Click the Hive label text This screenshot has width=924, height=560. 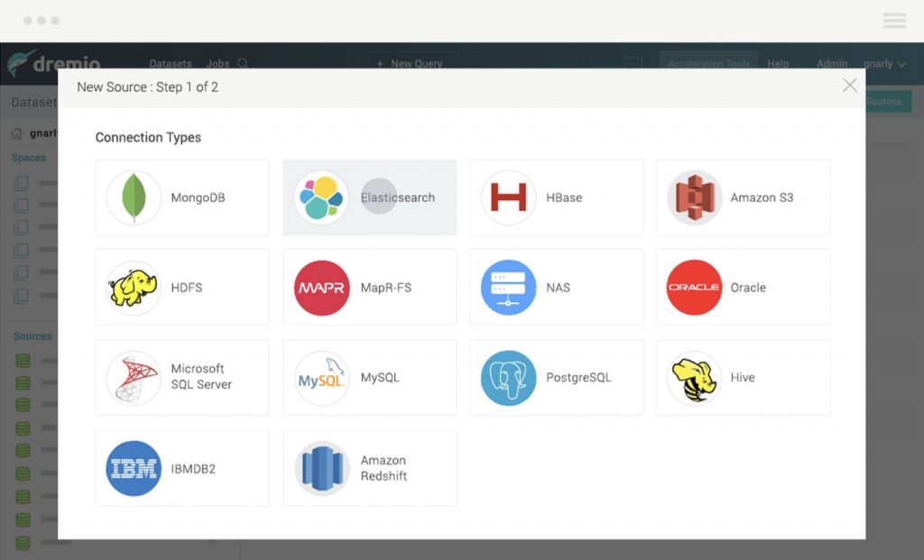click(x=743, y=378)
